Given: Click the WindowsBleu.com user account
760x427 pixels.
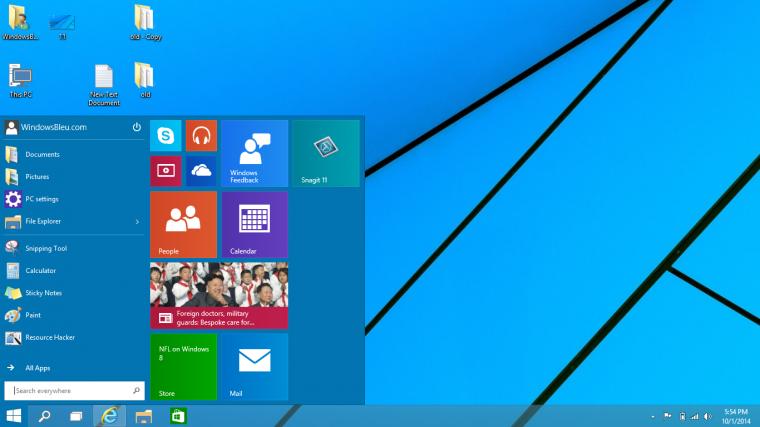Looking at the screenshot, I should [x=46, y=127].
